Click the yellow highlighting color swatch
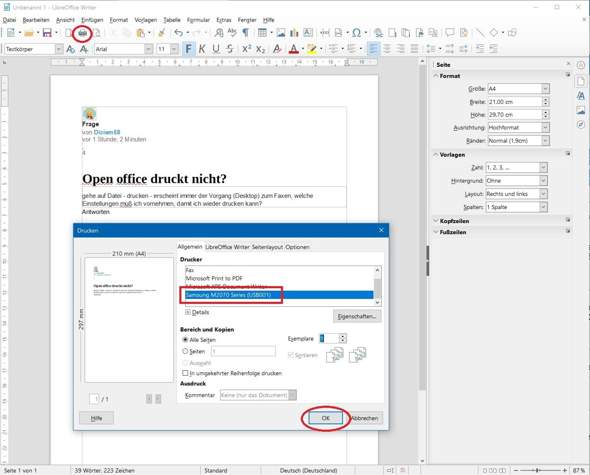Viewport: 590px width, 475px height. click(x=312, y=49)
